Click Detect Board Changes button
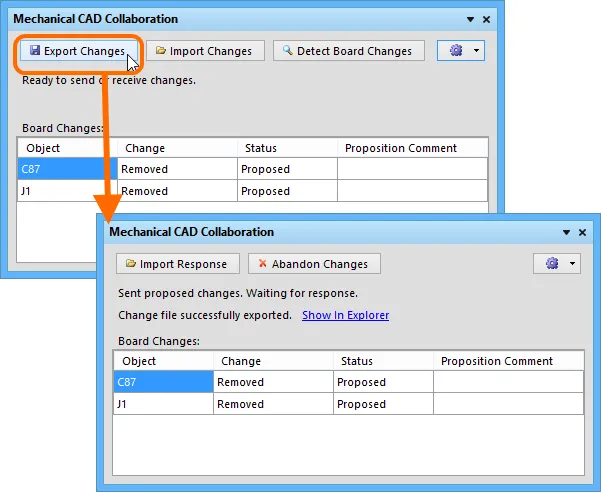 (348, 51)
